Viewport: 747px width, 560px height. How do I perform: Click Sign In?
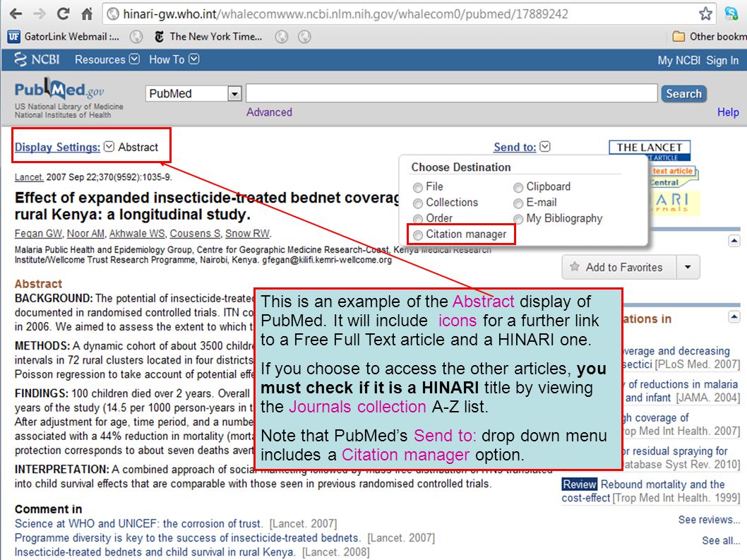[x=722, y=61]
